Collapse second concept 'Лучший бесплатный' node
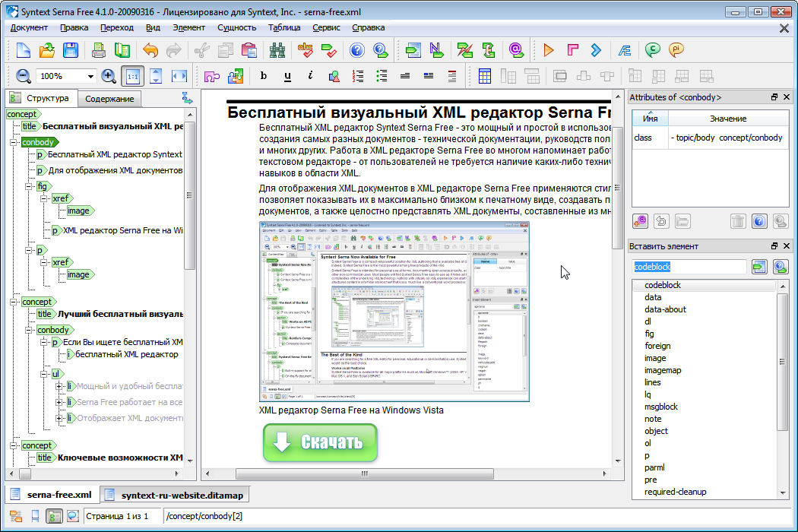This screenshot has width=798, height=532. 14,302
